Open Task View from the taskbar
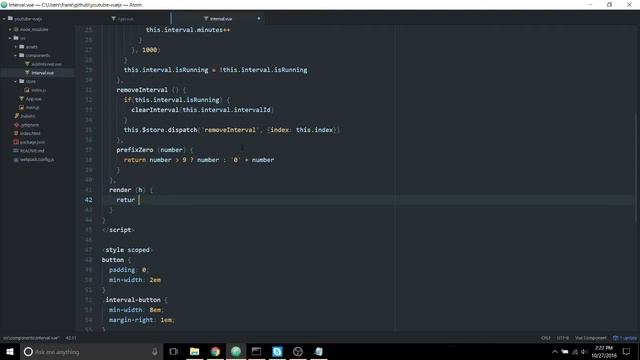 173,351
